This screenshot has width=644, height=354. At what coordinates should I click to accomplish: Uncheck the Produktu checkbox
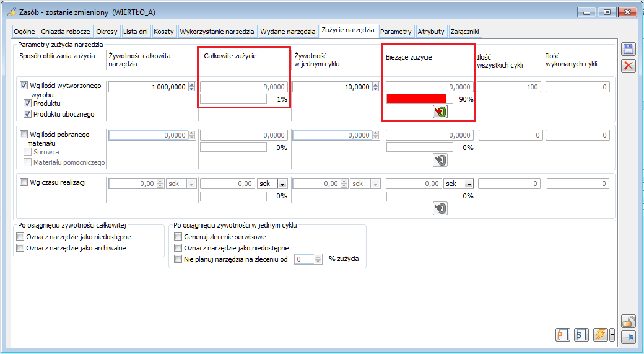point(27,103)
